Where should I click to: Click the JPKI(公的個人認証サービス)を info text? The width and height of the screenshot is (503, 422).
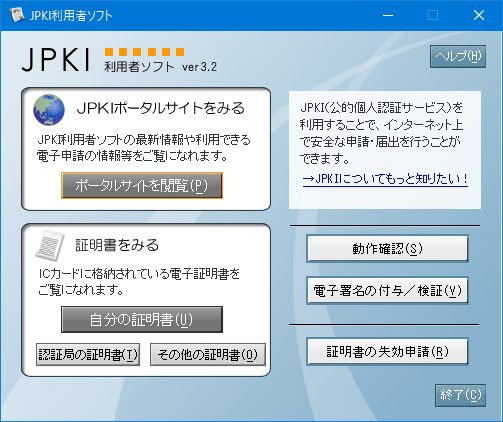click(x=382, y=108)
